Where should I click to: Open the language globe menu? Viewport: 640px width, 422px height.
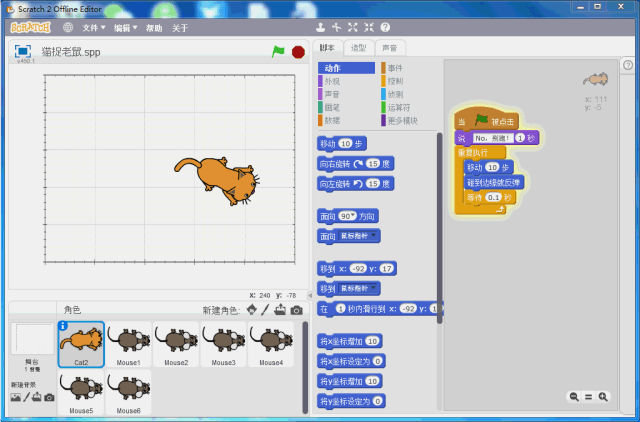(x=68, y=27)
